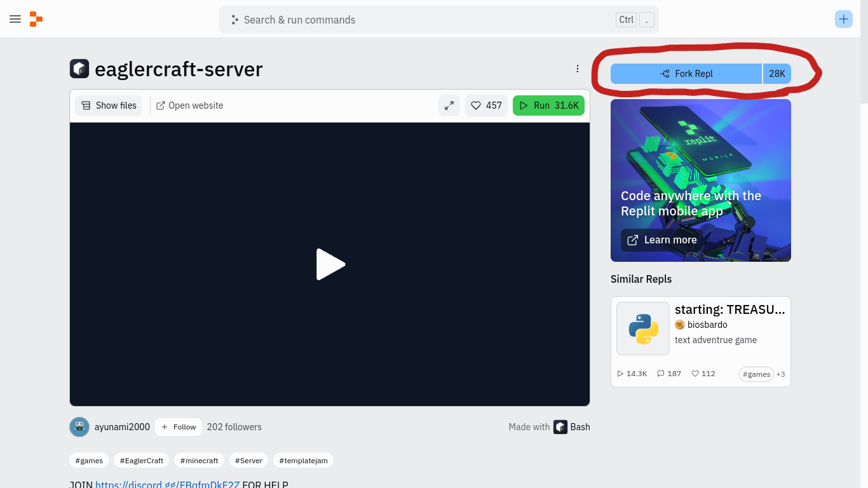
Task: Click the Fork Repl button
Action: click(686, 74)
